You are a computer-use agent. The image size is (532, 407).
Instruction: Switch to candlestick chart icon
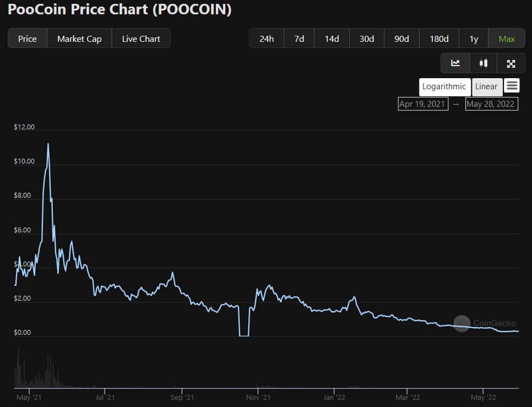tap(484, 63)
